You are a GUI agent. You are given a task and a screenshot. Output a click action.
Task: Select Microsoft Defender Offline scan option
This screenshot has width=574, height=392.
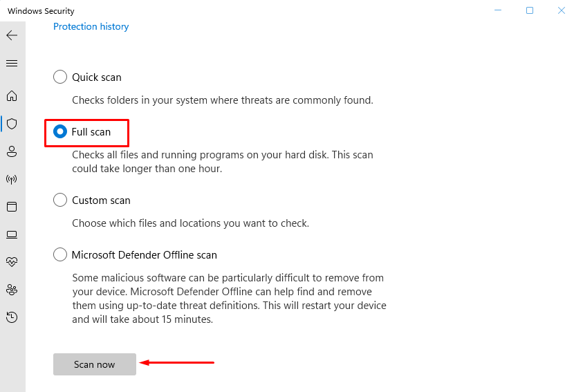[60, 255]
